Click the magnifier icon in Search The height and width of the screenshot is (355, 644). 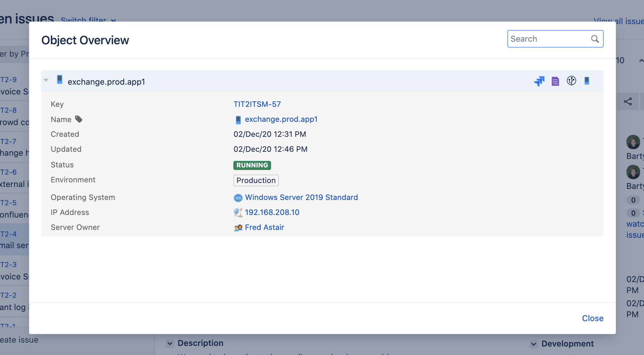(x=595, y=39)
